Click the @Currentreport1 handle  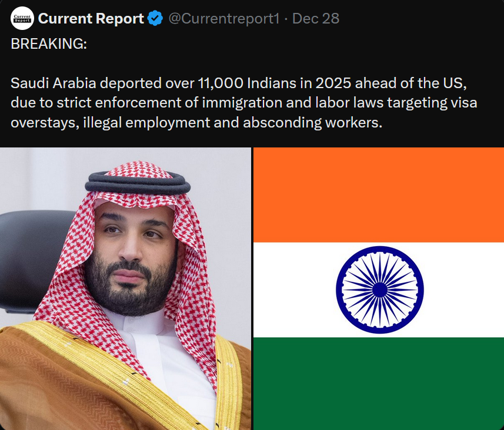tap(225, 18)
